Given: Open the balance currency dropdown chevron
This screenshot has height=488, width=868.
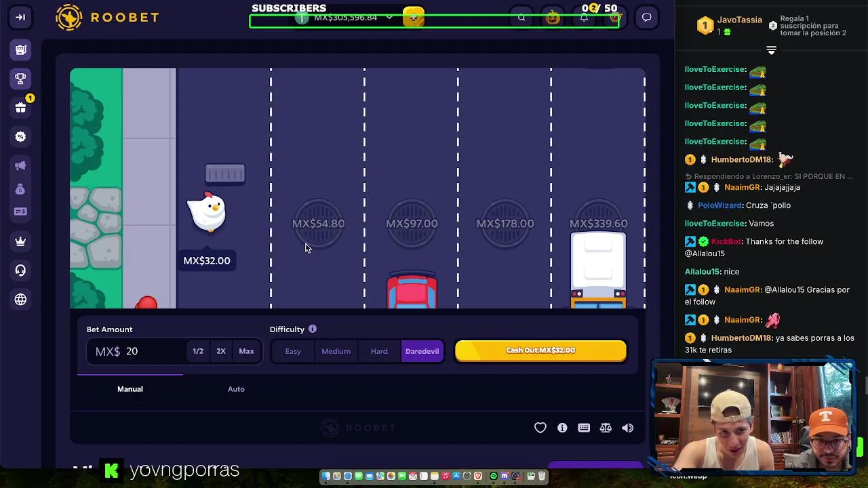Looking at the screenshot, I should coord(389,18).
